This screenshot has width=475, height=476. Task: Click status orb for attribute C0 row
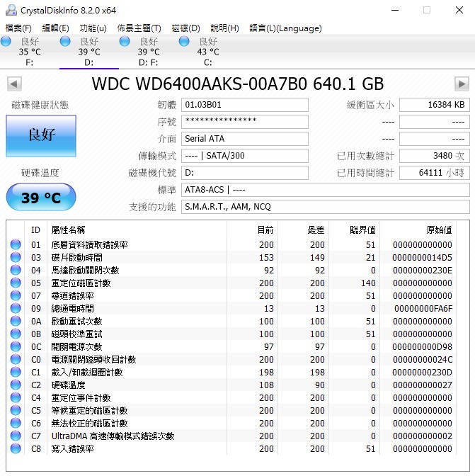click(16, 359)
